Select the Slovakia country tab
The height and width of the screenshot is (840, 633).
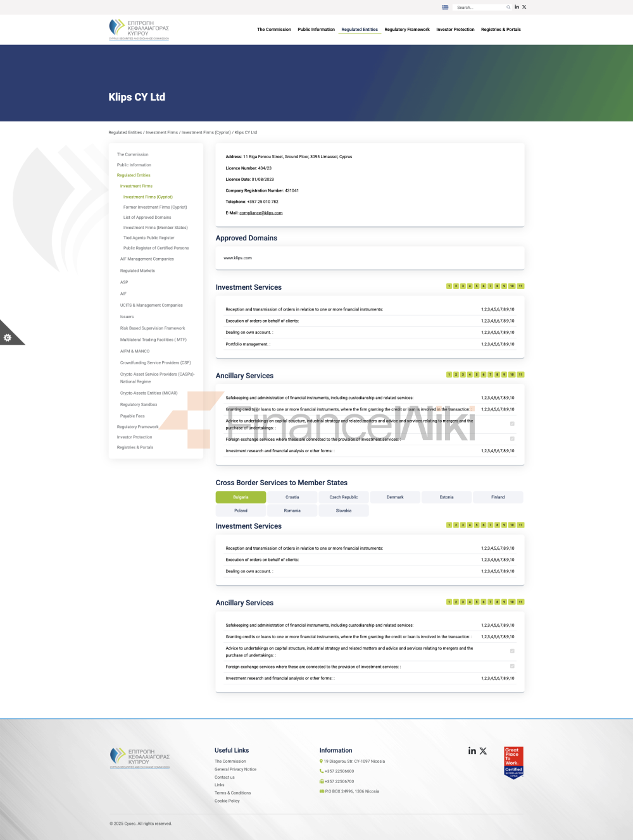point(344,510)
